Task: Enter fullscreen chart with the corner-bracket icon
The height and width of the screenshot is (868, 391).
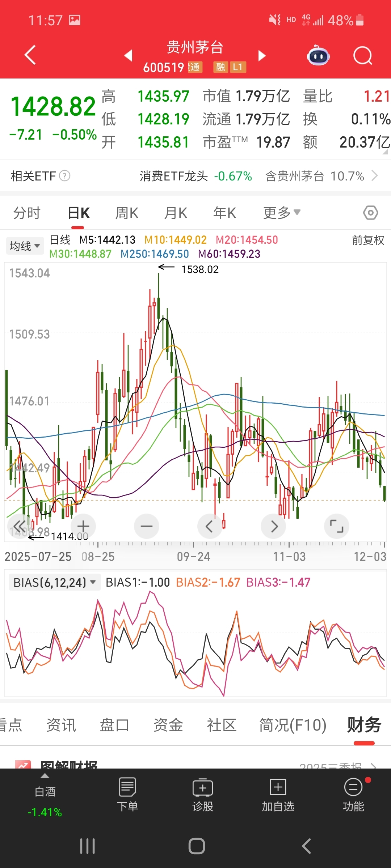Action: click(x=337, y=526)
